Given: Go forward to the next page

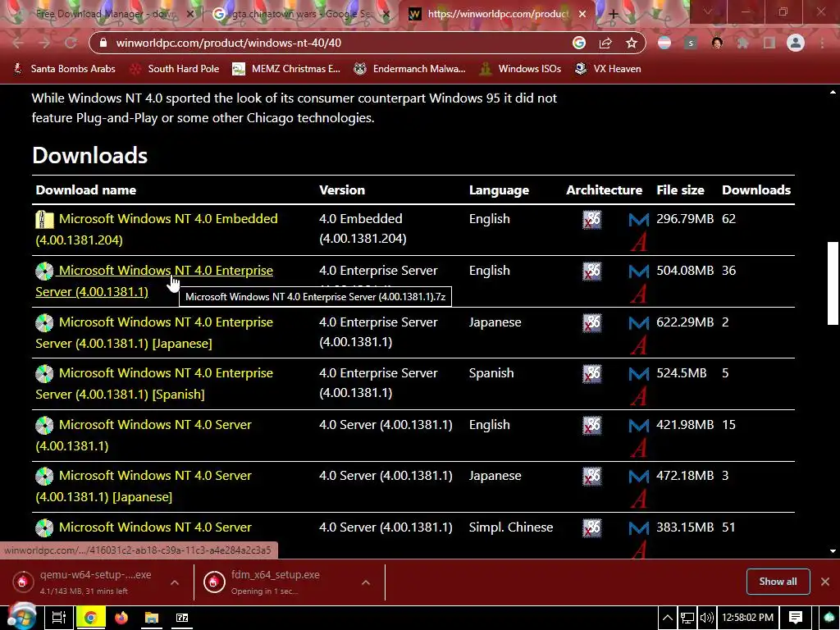Looking at the screenshot, I should (44, 43).
